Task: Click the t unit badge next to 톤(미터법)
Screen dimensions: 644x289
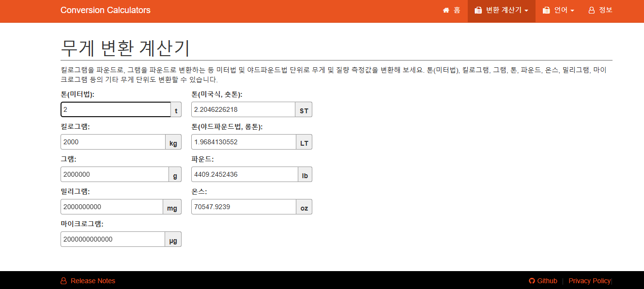Action: pos(175,109)
